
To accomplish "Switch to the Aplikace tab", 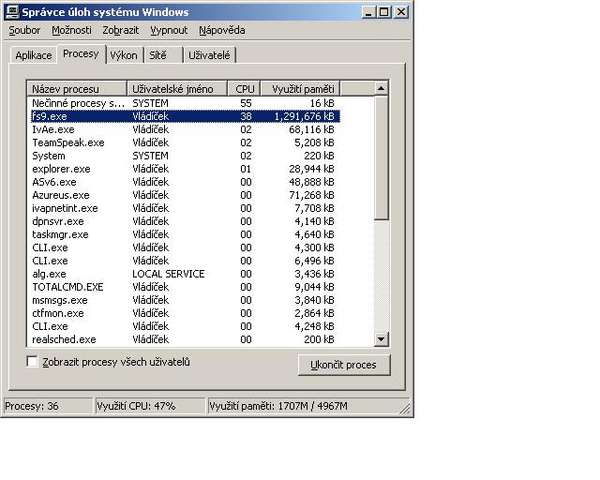I will 33,56.
